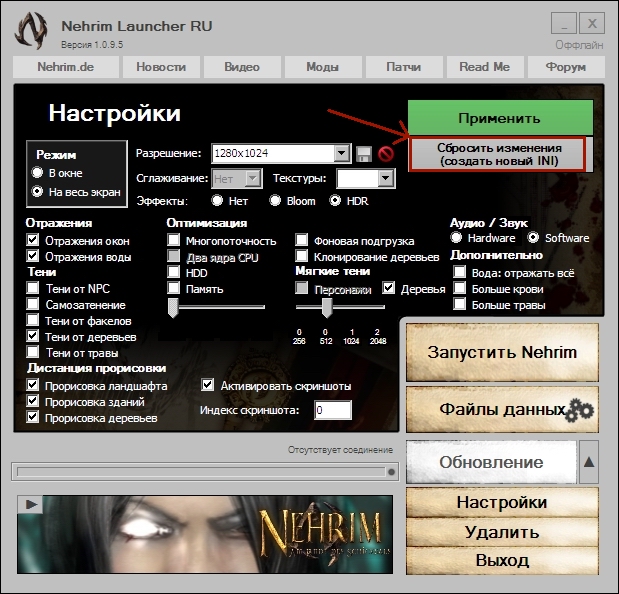Click the Версия 1.0.9.5 text
The width and height of the screenshot is (619, 594).
92,45
